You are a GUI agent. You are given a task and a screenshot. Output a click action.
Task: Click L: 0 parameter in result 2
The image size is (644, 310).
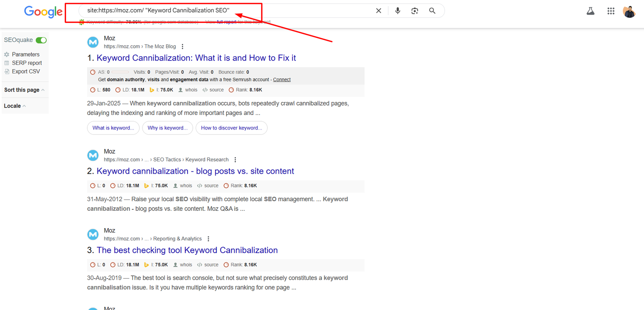98,186
